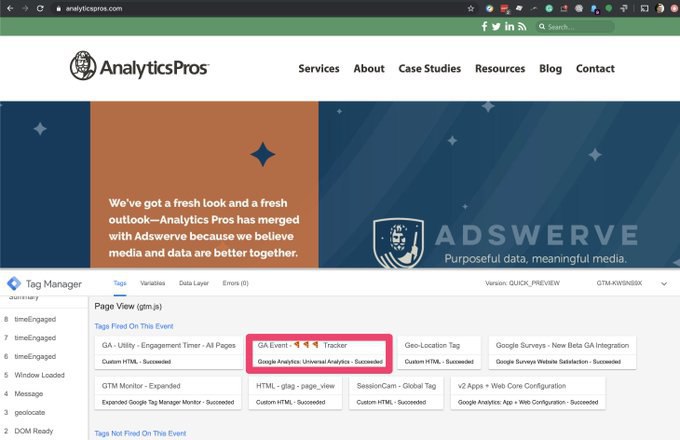Click the cast screen icon in toolbar
Viewport: 680px width, 440px height.
pyautogui.click(x=644, y=8)
